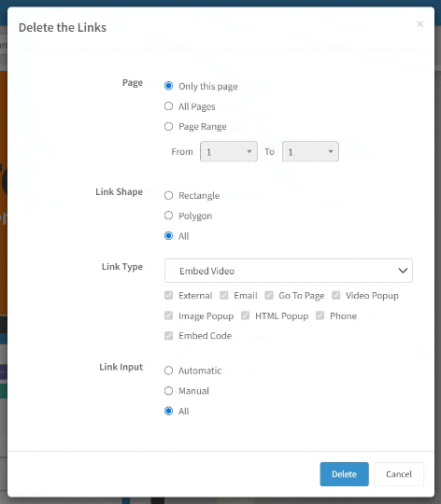Click the blue Delete button

pos(344,474)
